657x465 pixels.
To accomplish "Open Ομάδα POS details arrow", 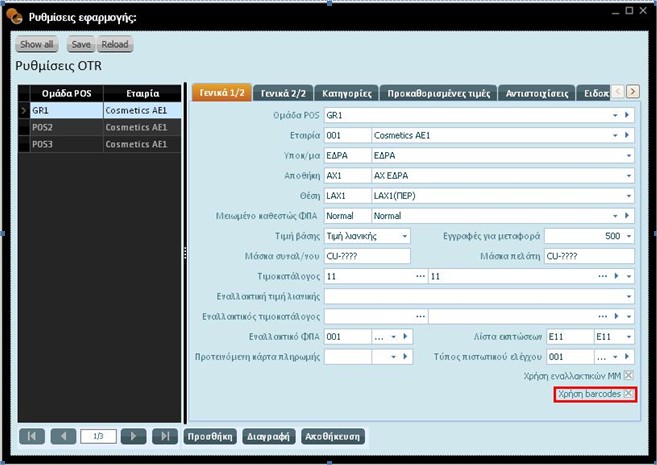I will (627, 115).
